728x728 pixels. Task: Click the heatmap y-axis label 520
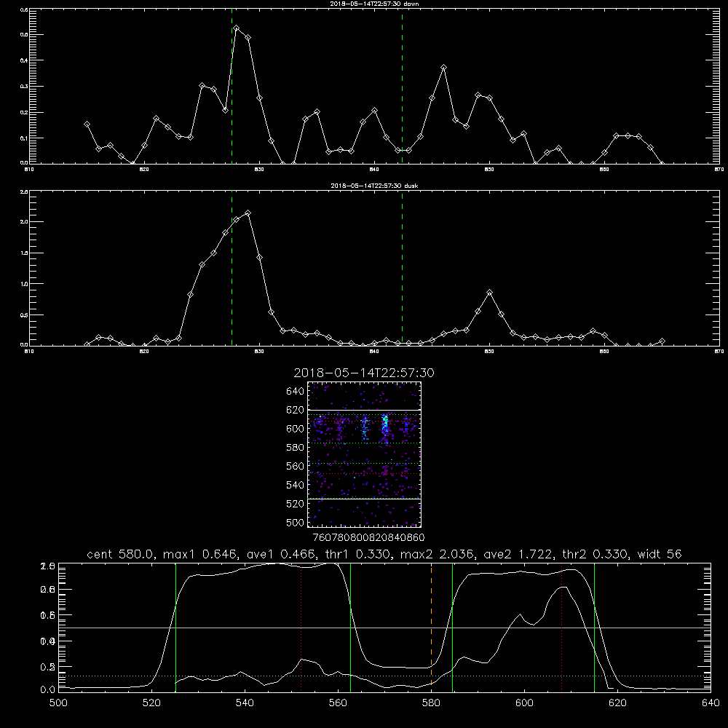[x=296, y=504]
